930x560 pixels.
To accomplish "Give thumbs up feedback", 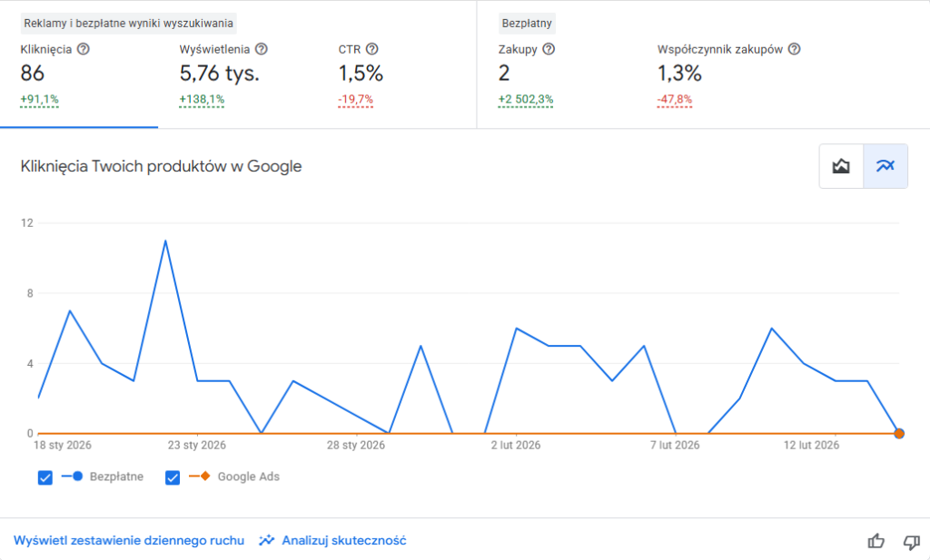I will tap(876, 541).
